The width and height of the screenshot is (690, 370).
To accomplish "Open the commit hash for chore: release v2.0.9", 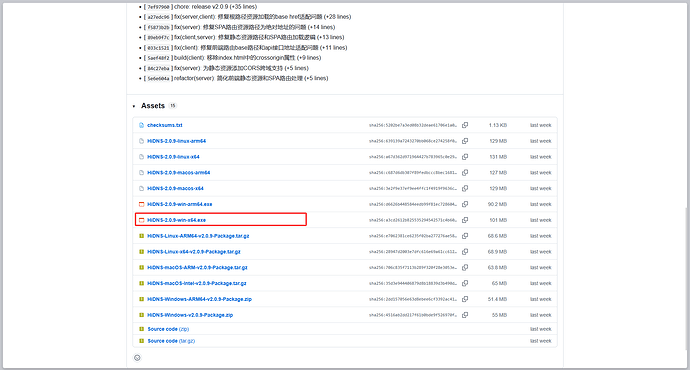I will tap(158, 7).
